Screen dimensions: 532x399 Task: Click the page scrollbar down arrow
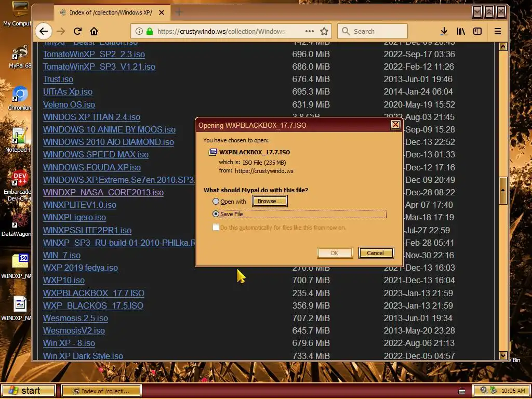click(x=503, y=355)
